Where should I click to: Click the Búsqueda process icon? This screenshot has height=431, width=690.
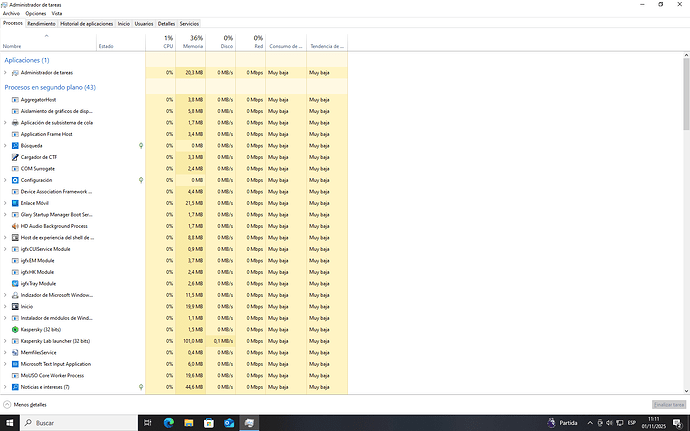click(14, 146)
